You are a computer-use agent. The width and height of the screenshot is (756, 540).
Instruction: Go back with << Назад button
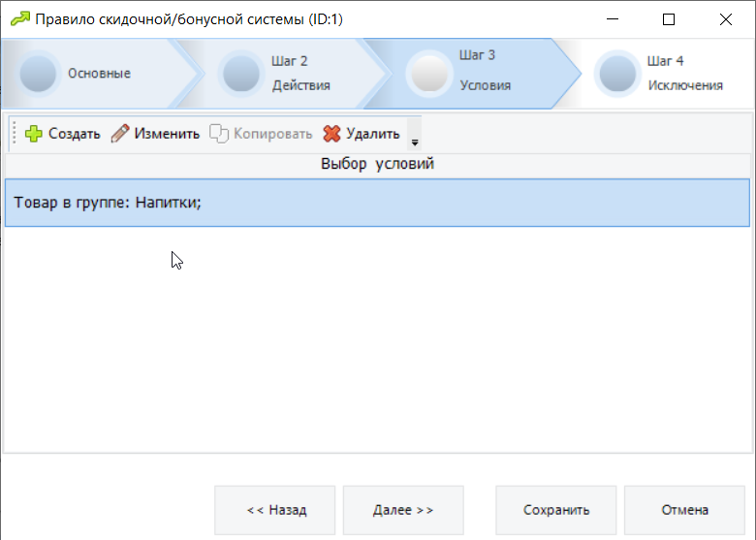click(275, 510)
